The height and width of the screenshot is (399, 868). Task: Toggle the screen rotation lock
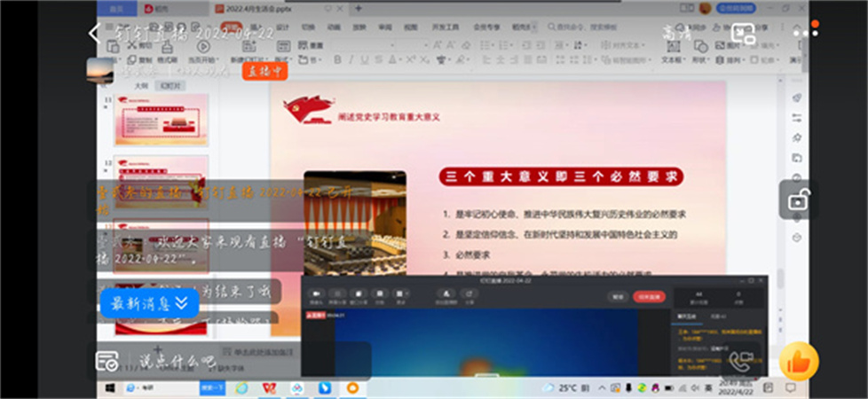(798, 199)
